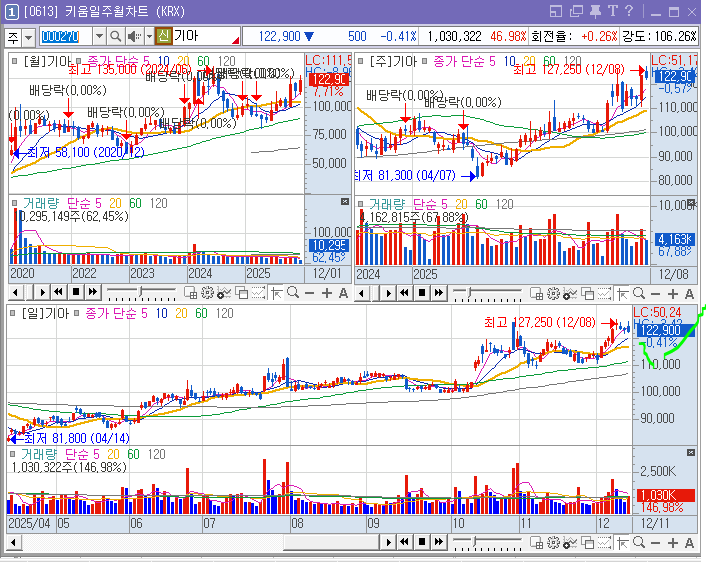Step daily chart forward one bar
The image size is (706, 562).
389,542
